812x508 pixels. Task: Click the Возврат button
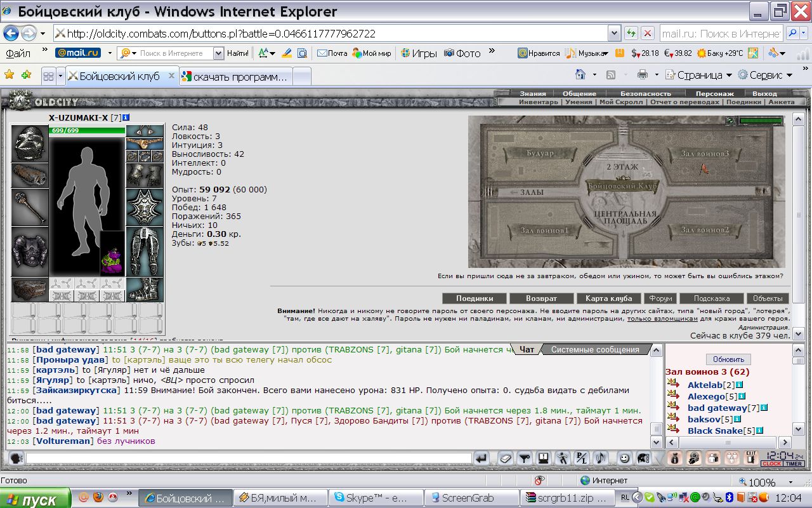(x=541, y=298)
